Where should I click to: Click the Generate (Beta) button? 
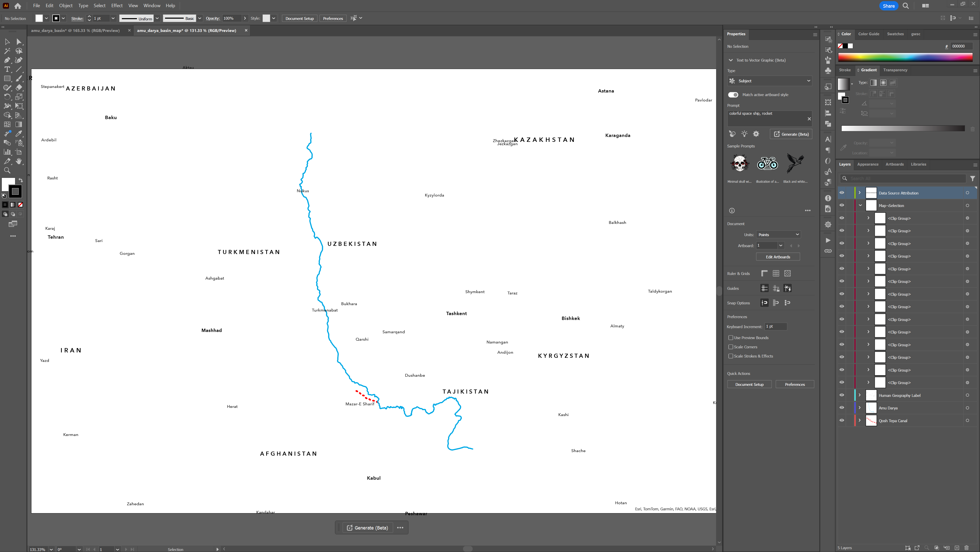tap(791, 134)
